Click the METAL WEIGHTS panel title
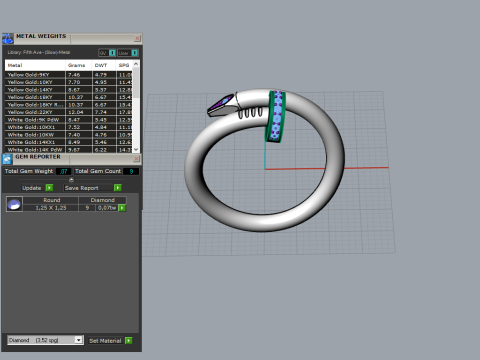 pyautogui.click(x=41, y=36)
